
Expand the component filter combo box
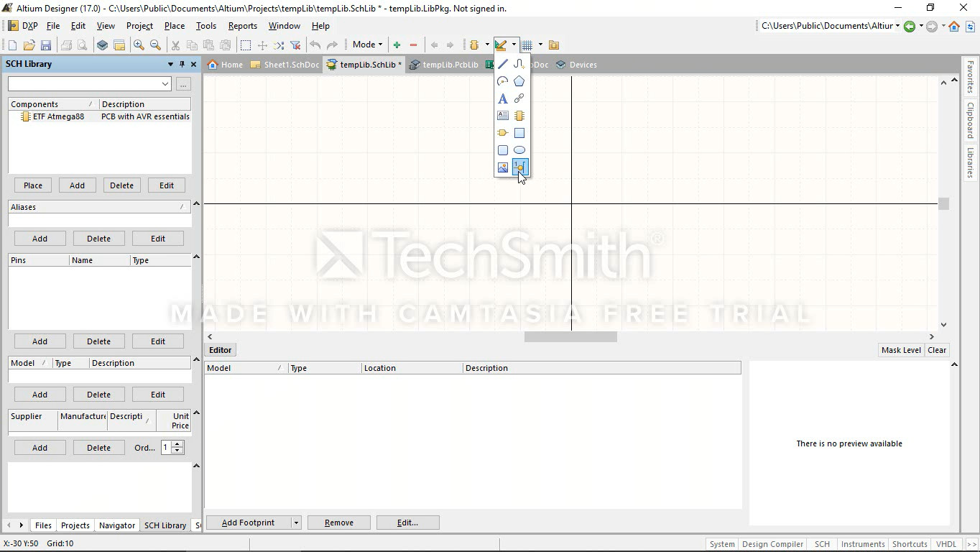point(165,84)
